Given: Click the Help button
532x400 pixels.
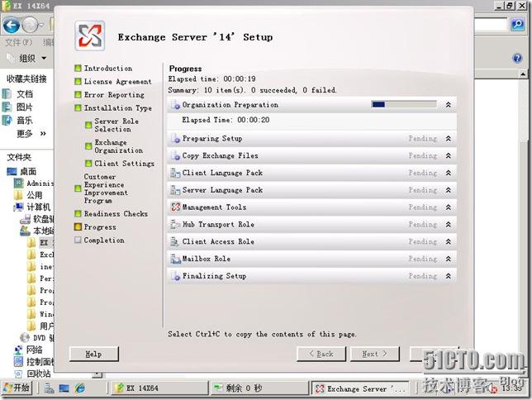Looking at the screenshot, I should coord(94,355).
